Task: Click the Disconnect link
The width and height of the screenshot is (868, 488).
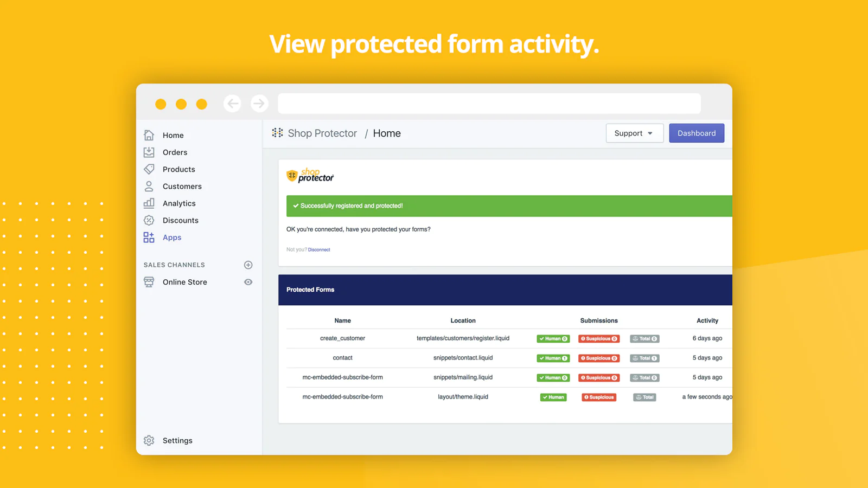Action: (319, 250)
